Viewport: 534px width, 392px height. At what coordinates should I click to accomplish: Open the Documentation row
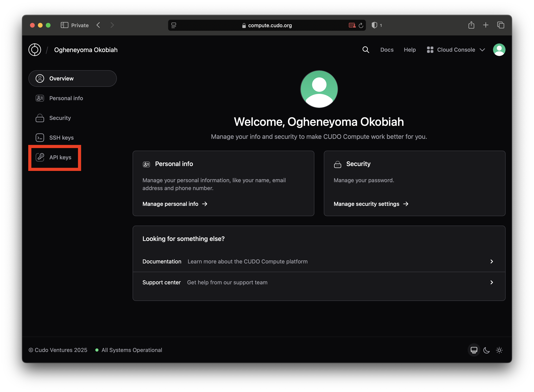[319, 261]
